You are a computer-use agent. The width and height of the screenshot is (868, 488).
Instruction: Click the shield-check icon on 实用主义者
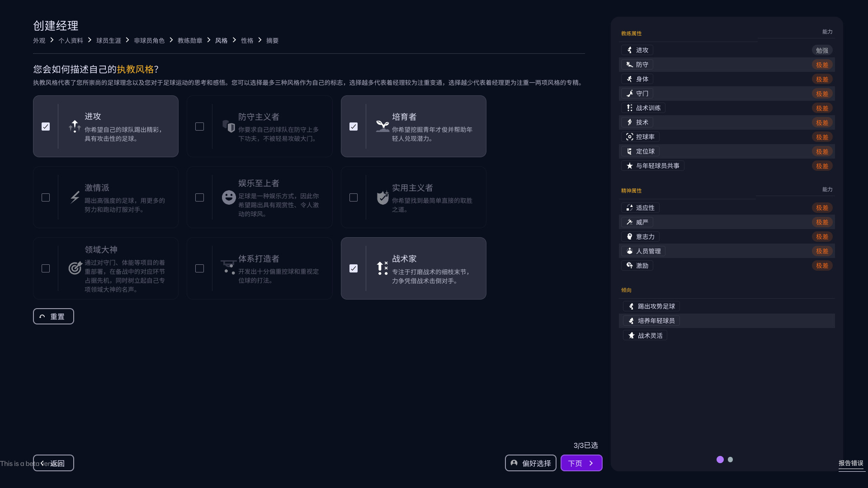point(382,197)
